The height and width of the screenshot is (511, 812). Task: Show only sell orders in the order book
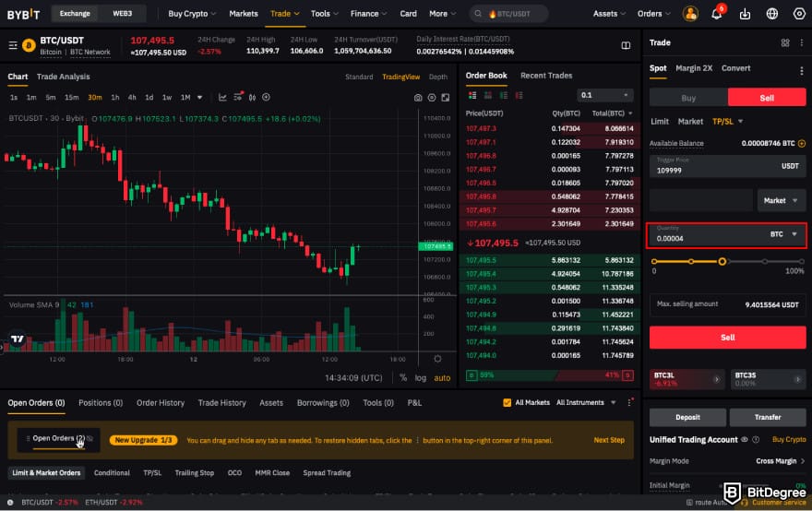[519, 95]
